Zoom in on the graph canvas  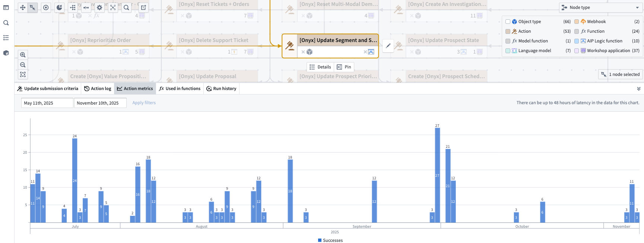pyautogui.click(x=23, y=55)
